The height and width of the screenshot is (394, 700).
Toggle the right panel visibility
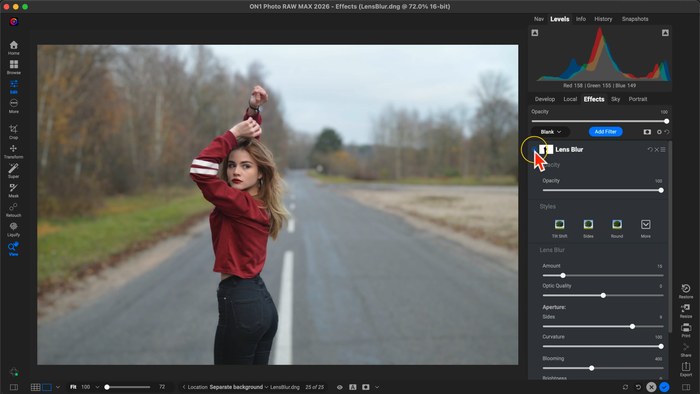(686, 387)
